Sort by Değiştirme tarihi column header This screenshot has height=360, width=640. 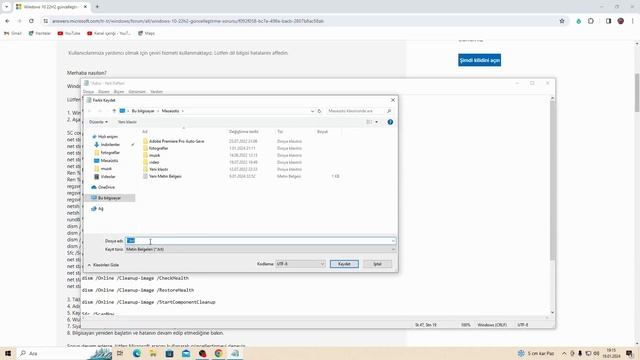244,132
